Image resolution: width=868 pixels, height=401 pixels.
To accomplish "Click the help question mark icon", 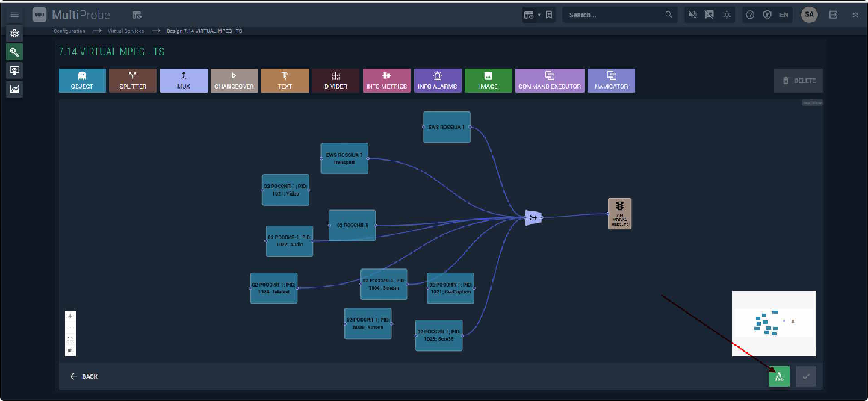I will point(750,15).
